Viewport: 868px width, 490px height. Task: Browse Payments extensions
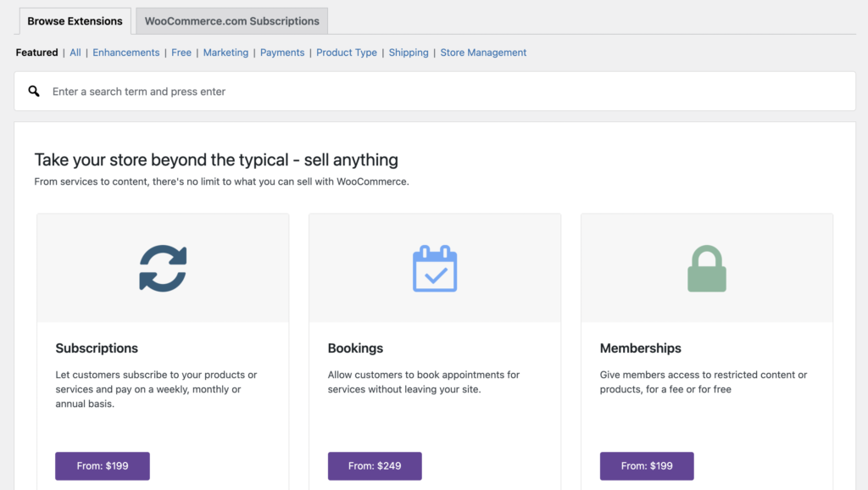coord(282,52)
